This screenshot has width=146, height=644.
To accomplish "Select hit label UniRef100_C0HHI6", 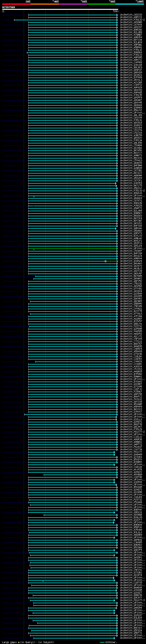I will point(131,362).
